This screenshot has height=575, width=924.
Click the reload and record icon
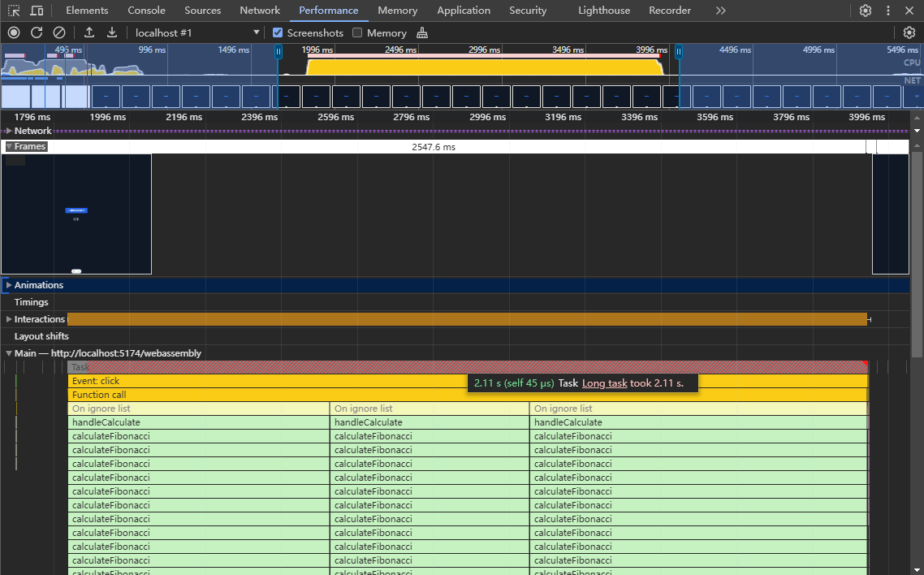pos(37,33)
